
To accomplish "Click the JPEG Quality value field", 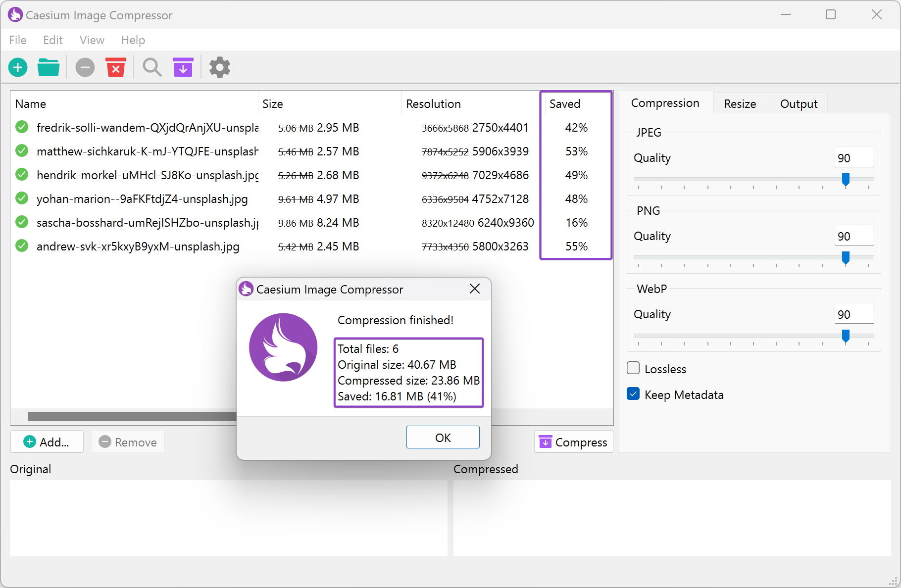I will [x=854, y=158].
